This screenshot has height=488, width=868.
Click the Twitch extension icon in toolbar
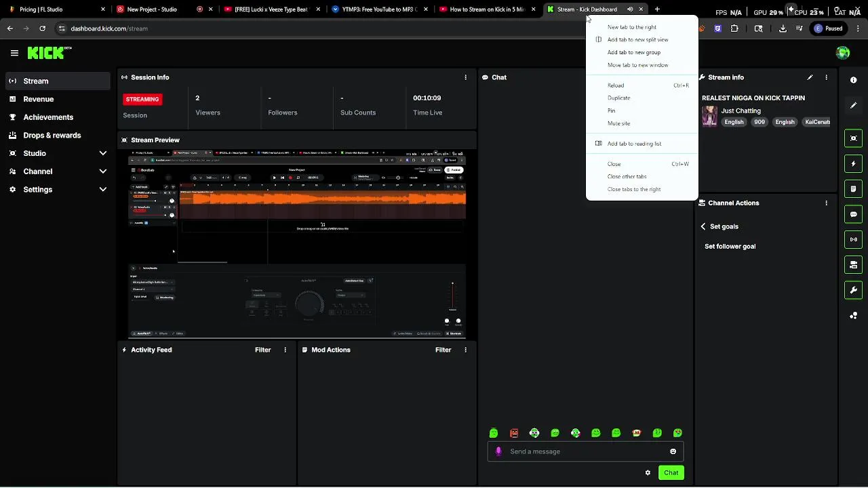(717, 28)
